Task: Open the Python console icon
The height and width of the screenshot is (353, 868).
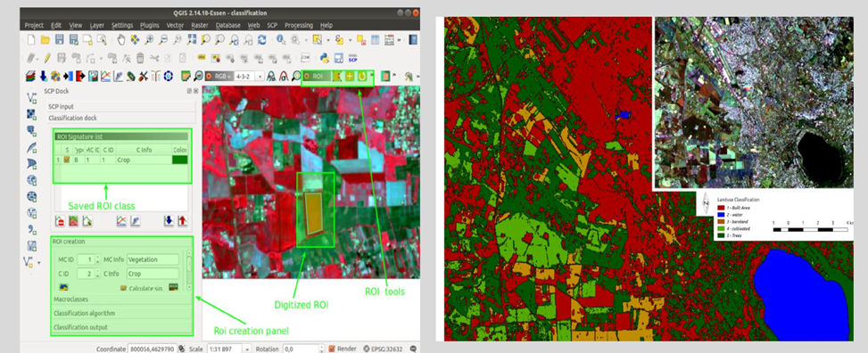Action: click(325, 58)
